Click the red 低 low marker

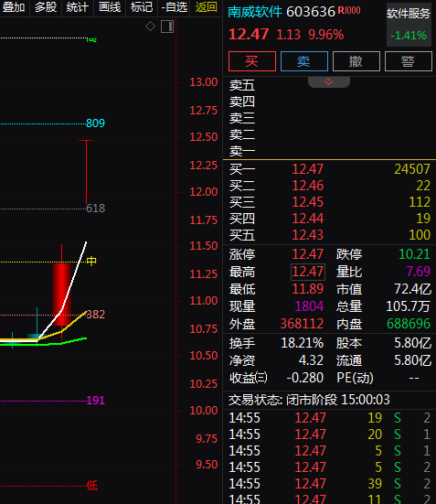coord(92,486)
